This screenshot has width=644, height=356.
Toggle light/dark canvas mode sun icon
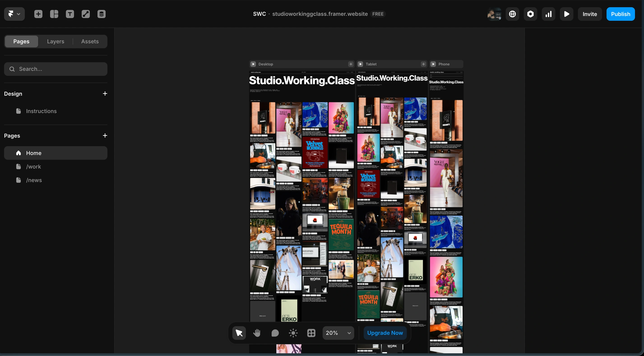pyautogui.click(x=293, y=333)
